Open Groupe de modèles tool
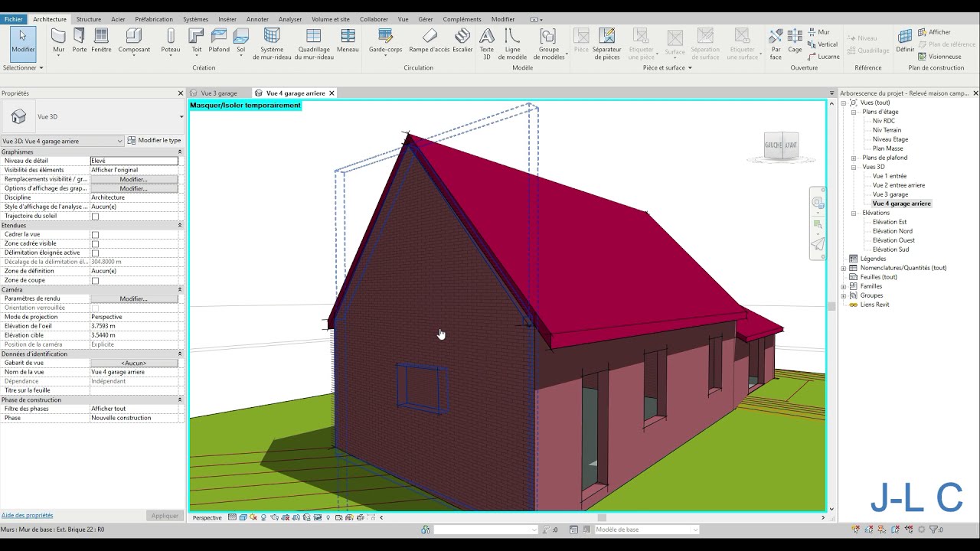The width and height of the screenshot is (980, 551). pyautogui.click(x=549, y=44)
